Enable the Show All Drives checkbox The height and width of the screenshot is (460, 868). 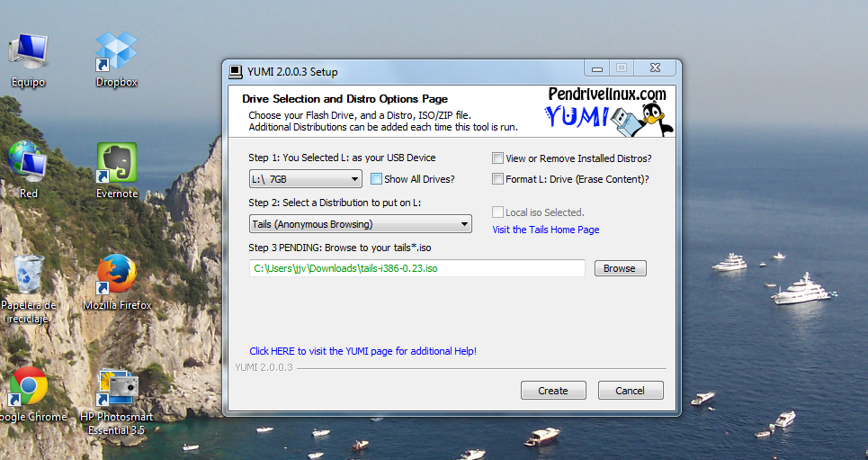click(376, 179)
